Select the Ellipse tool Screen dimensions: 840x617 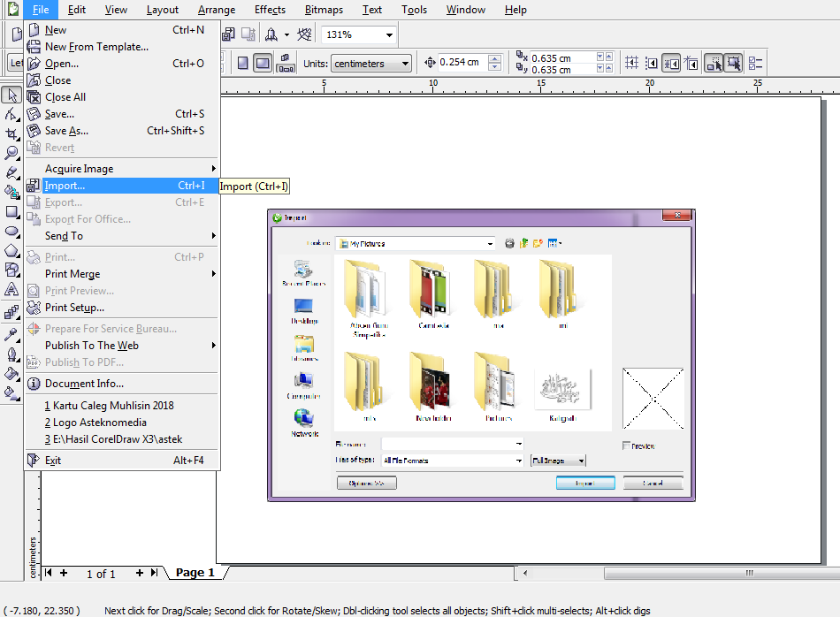(11, 231)
